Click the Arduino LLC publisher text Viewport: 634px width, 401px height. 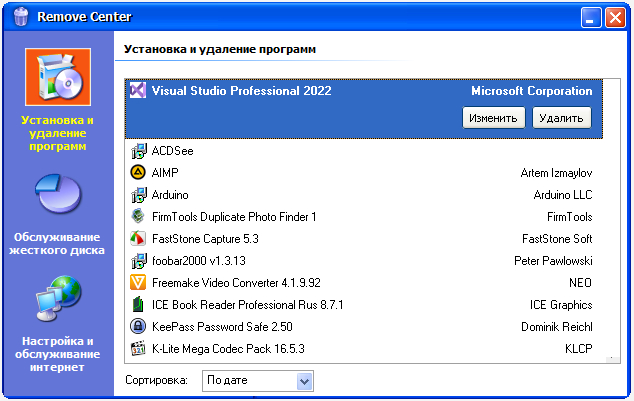point(563,195)
